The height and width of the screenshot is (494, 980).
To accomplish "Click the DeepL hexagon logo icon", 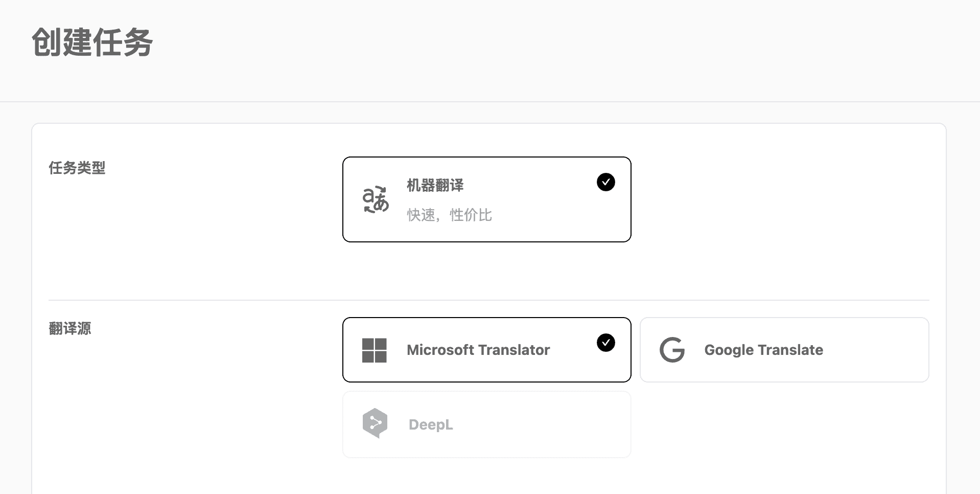I will (375, 423).
